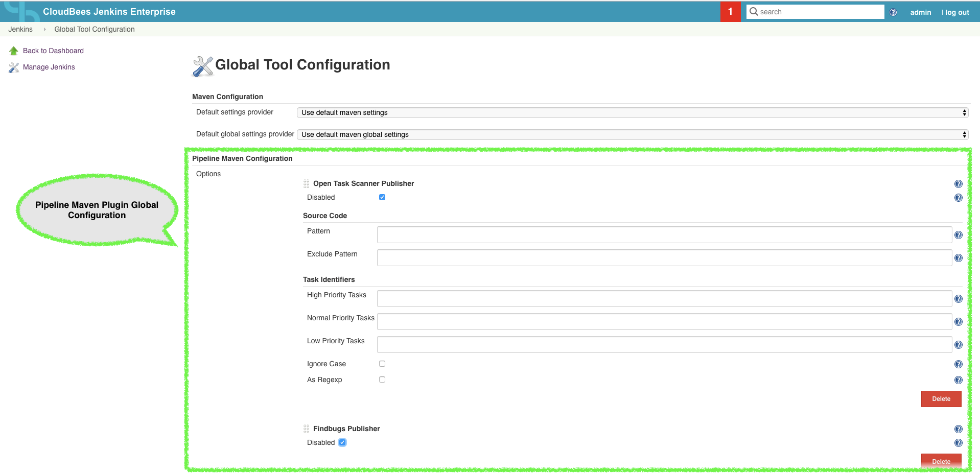Show help for Exclude Pattern field

point(959,258)
